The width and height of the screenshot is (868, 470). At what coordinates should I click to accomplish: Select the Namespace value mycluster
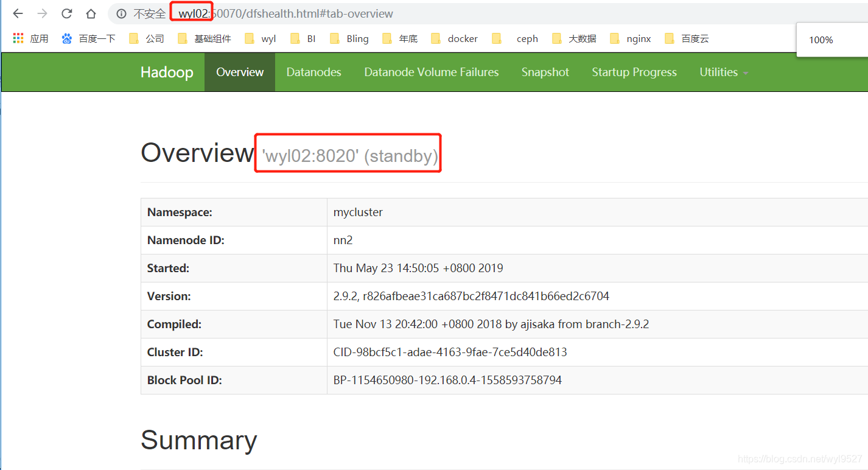click(358, 212)
